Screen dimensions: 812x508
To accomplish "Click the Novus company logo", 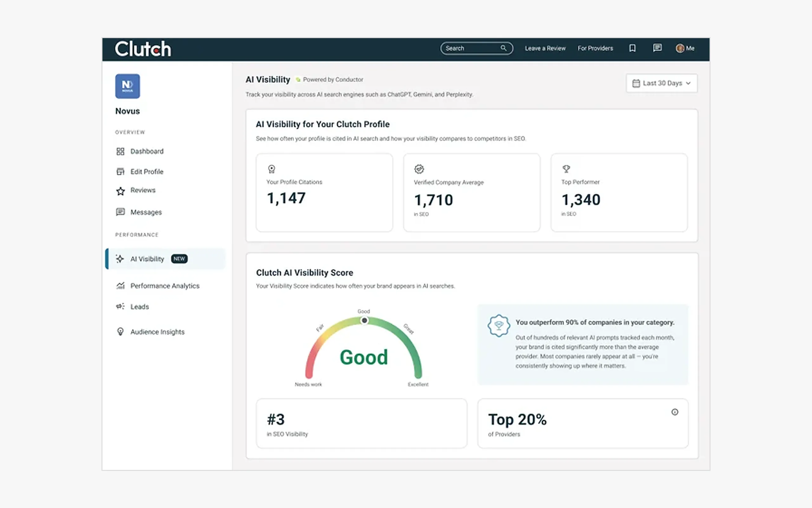I will (128, 86).
